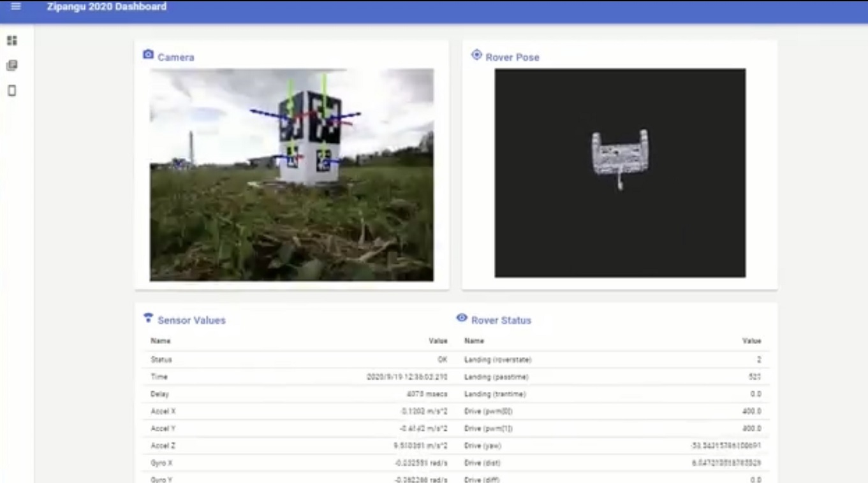The image size is (868, 483).
Task: Click the Rover Pose card heading
Action: pos(512,57)
